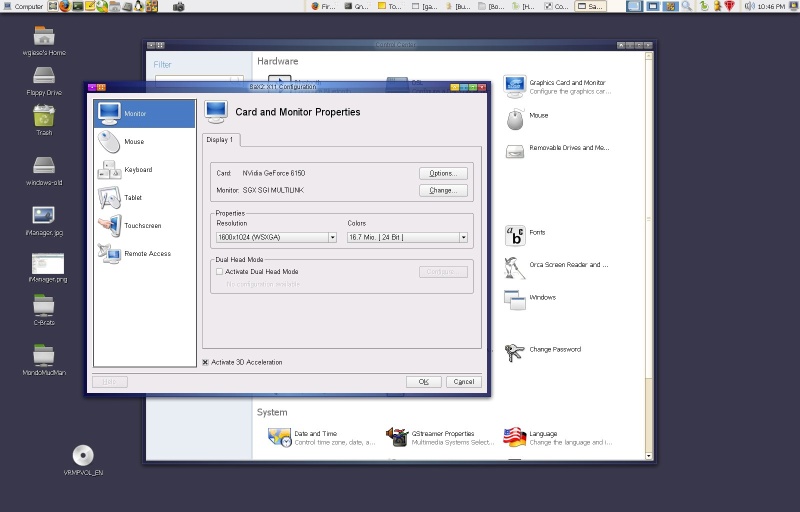Toggle Activate 3D Acceleration checkbox
Viewport: 800px width, 512px height.
(205, 362)
